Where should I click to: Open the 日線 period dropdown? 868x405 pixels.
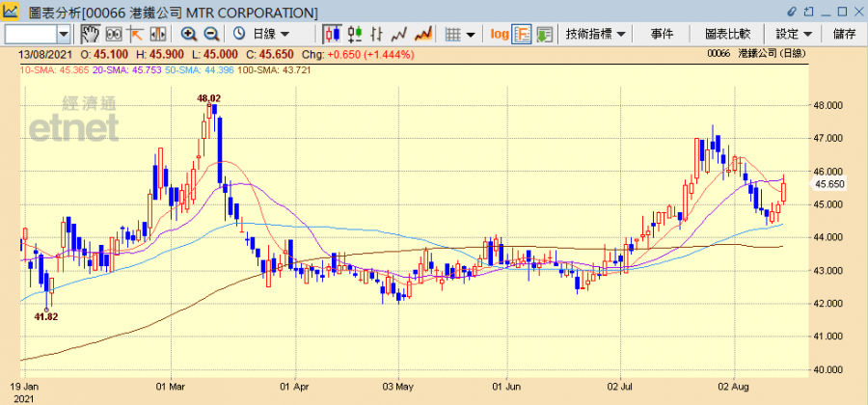click(263, 34)
